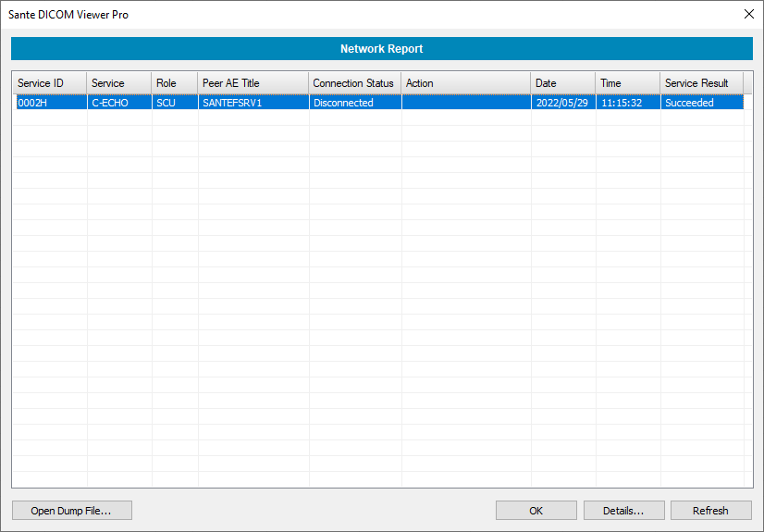
Task: Sort by Connection Status column header
Action: 354,83
